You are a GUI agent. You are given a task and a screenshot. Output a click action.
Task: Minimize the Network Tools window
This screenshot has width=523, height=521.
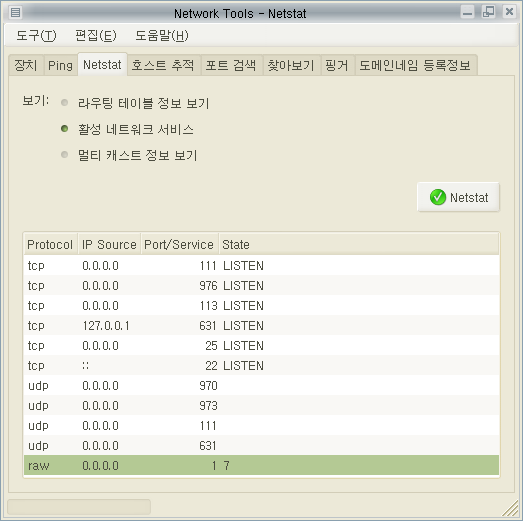[468, 12]
